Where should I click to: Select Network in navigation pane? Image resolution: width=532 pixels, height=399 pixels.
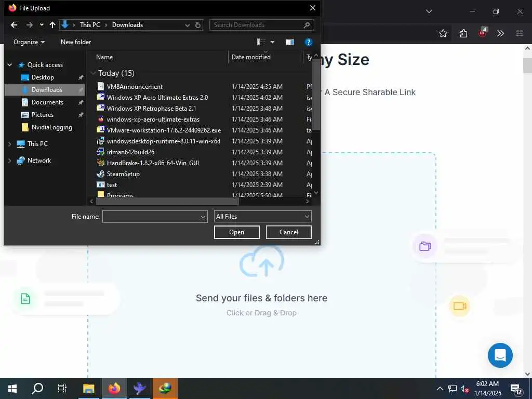(39, 161)
